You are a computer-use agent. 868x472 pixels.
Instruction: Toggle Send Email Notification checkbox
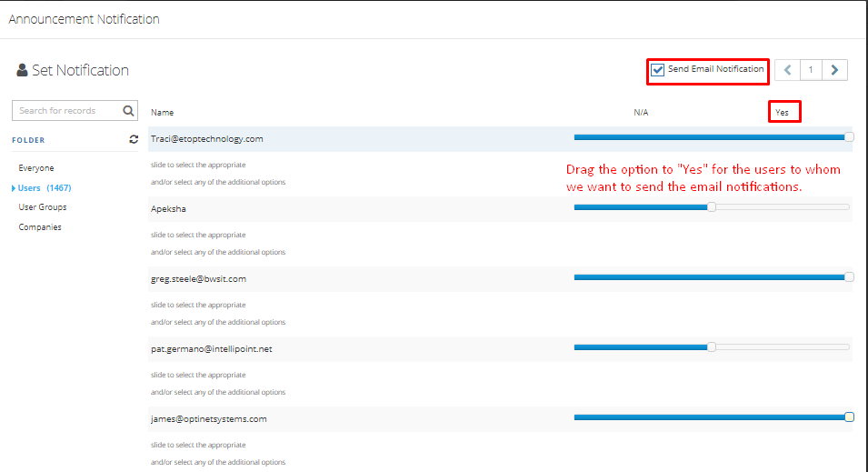point(658,70)
